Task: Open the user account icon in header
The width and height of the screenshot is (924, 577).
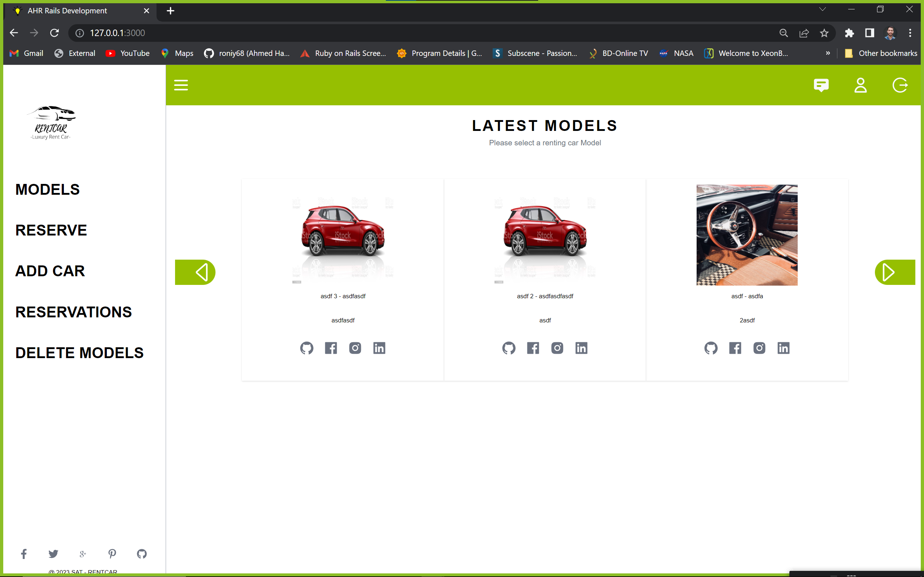Action: point(860,85)
